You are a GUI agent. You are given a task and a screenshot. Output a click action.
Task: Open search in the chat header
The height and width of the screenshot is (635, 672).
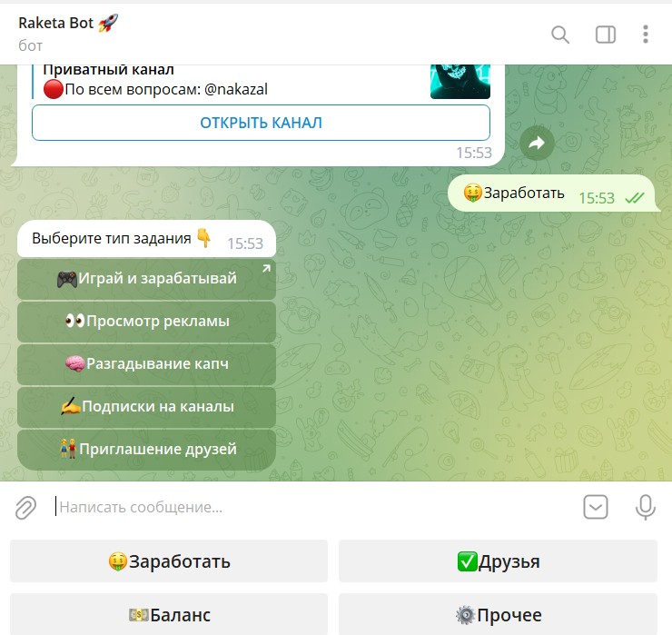560,35
